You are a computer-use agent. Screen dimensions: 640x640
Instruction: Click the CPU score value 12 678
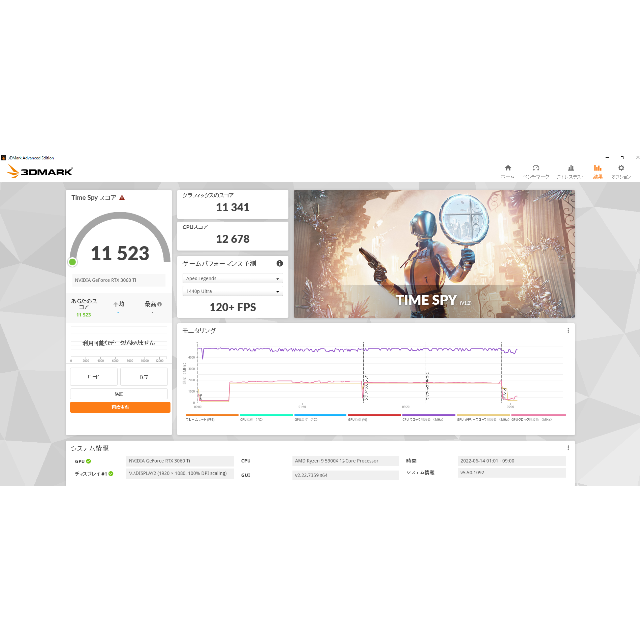point(233,239)
